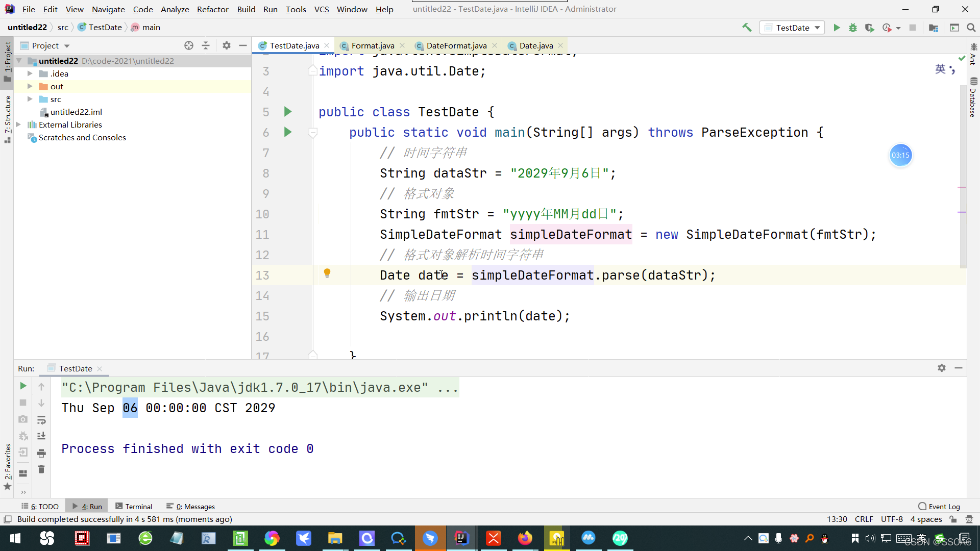Toggle the Favorites side tool window tab
The width and height of the screenshot is (980, 551).
tap(7, 467)
